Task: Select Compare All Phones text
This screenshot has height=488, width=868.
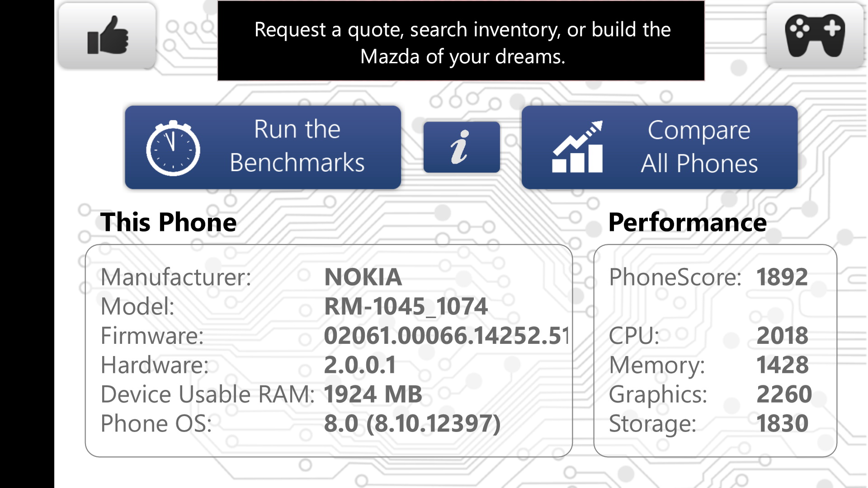Action: 699,147
